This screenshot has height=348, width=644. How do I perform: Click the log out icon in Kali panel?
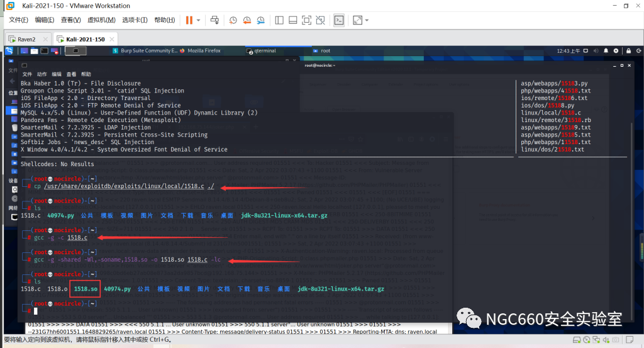pos(639,51)
